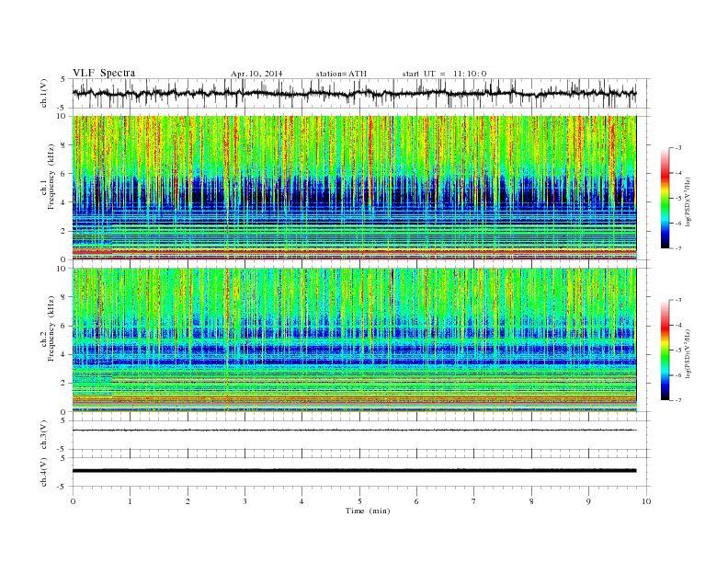The height and width of the screenshot is (563, 728).
Task: Click the "station=ATH" header label
Action: click(x=341, y=74)
